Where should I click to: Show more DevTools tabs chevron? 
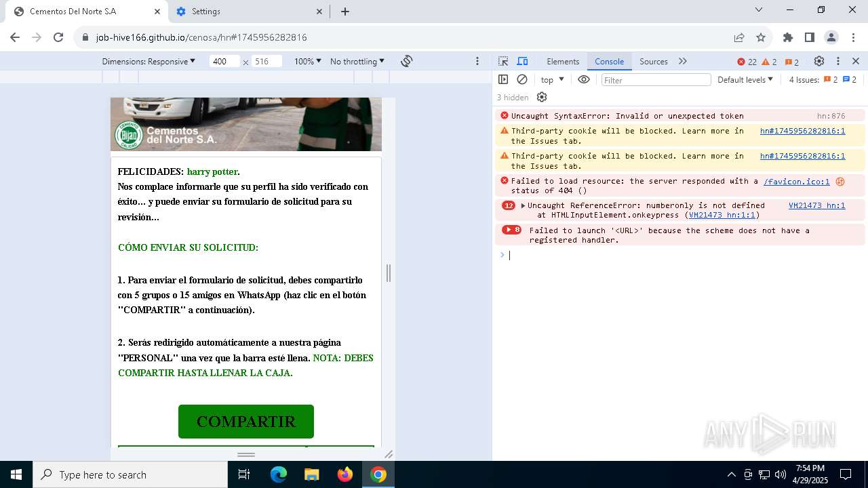click(x=683, y=61)
